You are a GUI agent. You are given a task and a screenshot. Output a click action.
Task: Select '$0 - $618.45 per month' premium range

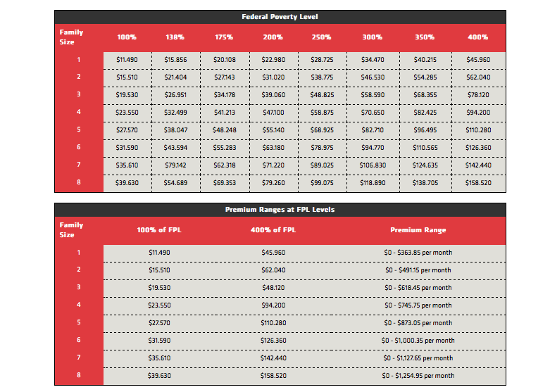click(418, 288)
